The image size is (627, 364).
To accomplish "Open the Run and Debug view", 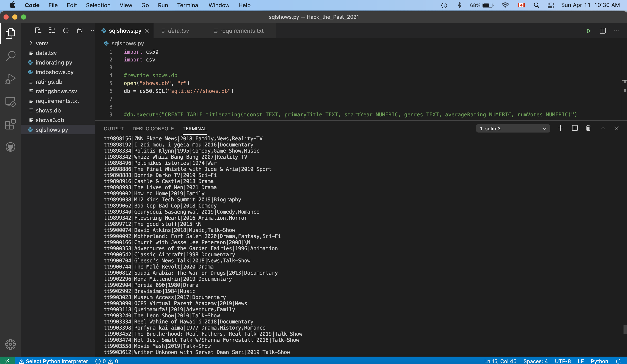I will pyautogui.click(x=10, y=79).
